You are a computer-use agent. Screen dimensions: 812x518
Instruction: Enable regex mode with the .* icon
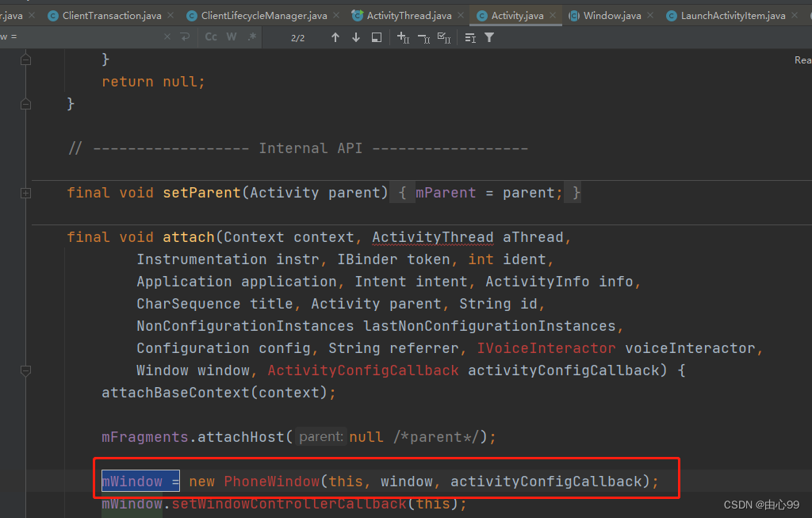[251, 36]
